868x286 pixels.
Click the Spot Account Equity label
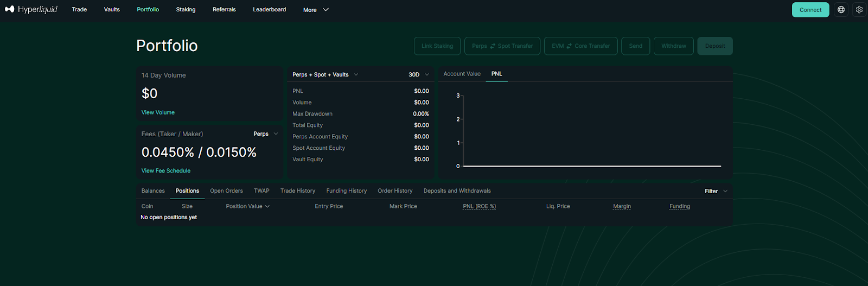pos(318,148)
